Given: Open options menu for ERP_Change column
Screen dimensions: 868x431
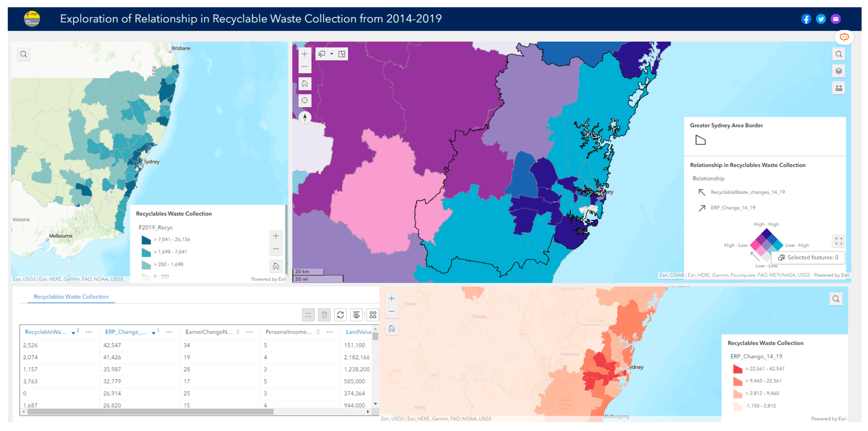Looking at the screenshot, I should pyautogui.click(x=169, y=332).
